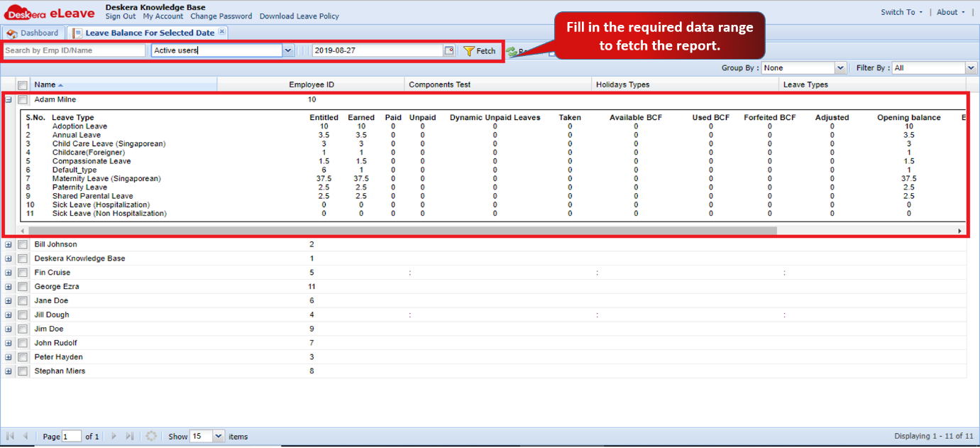The width and height of the screenshot is (980, 448).
Task: Tick the checkbox for Deskera Knowledge Base row
Action: (23, 259)
